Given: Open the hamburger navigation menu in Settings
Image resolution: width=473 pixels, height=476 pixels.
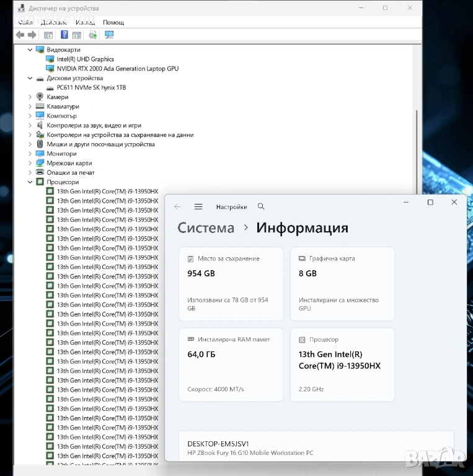Looking at the screenshot, I should click(x=198, y=207).
